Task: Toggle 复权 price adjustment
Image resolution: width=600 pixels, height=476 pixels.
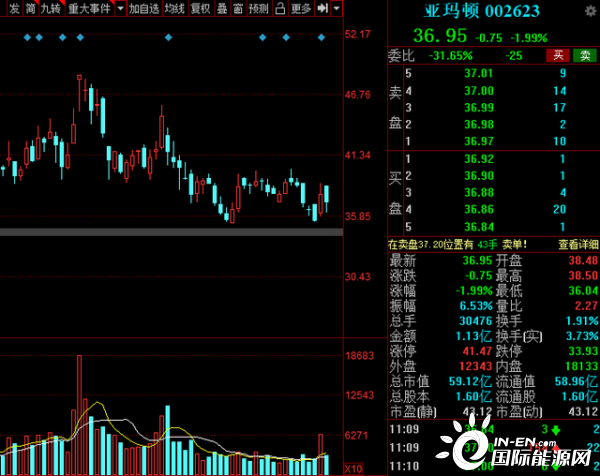Action: [200, 8]
